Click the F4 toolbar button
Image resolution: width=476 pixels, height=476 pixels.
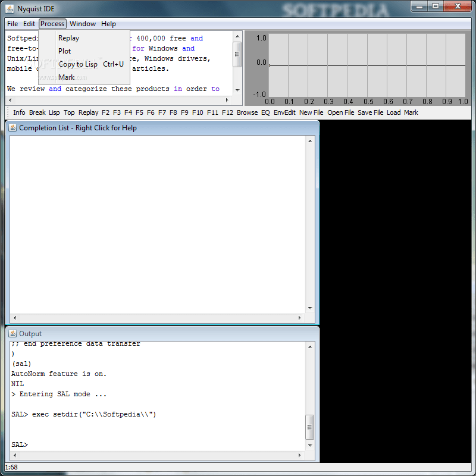click(x=128, y=112)
